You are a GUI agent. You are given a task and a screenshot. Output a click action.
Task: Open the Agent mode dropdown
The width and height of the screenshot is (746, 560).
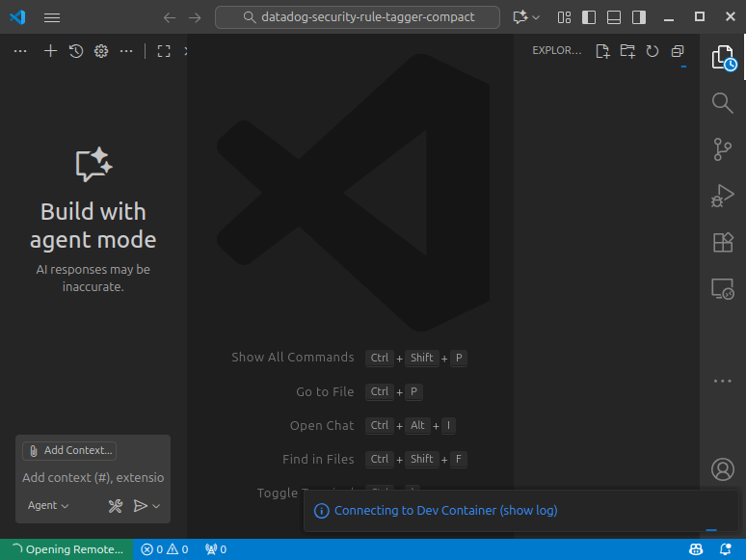point(48,505)
